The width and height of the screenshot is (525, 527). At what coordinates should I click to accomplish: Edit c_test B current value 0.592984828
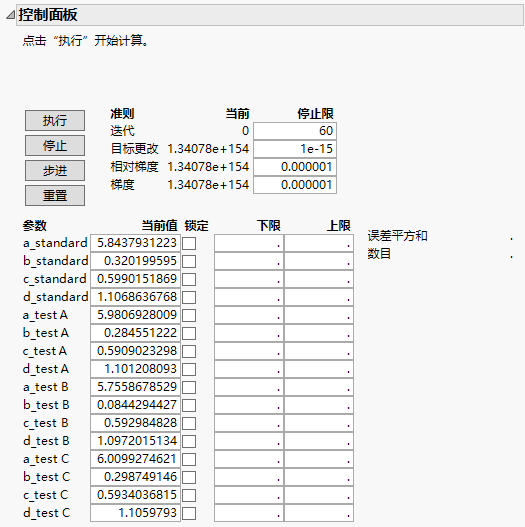point(135,423)
